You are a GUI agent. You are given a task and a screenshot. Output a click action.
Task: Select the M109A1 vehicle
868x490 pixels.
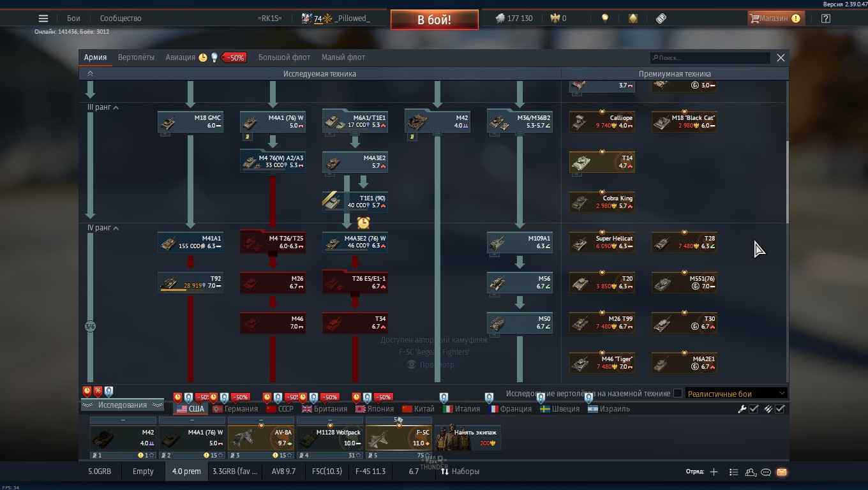[520, 242]
